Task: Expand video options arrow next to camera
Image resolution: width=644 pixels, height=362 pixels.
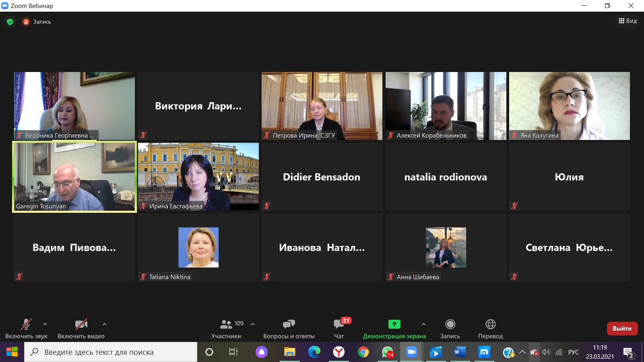Action: click(x=105, y=324)
